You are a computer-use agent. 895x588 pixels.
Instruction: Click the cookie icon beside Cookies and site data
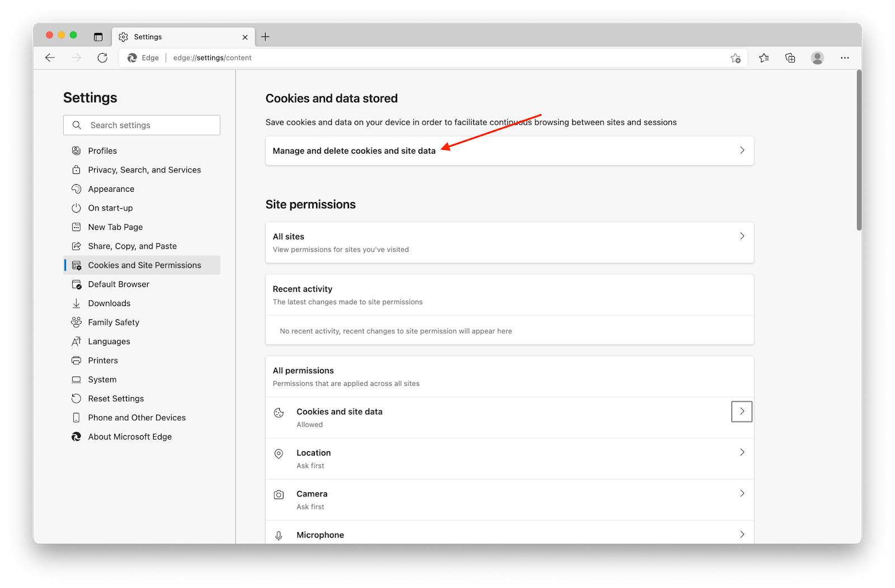tap(279, 413)
